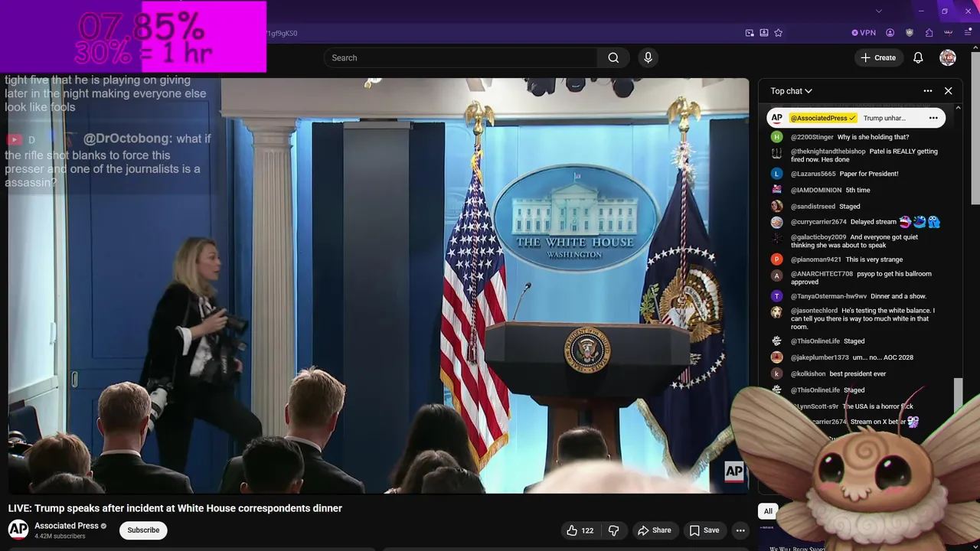Viewport: 980px width, 551px height.
Task: Click the picture-in-picture address bar icon
Action: [750, 33]
